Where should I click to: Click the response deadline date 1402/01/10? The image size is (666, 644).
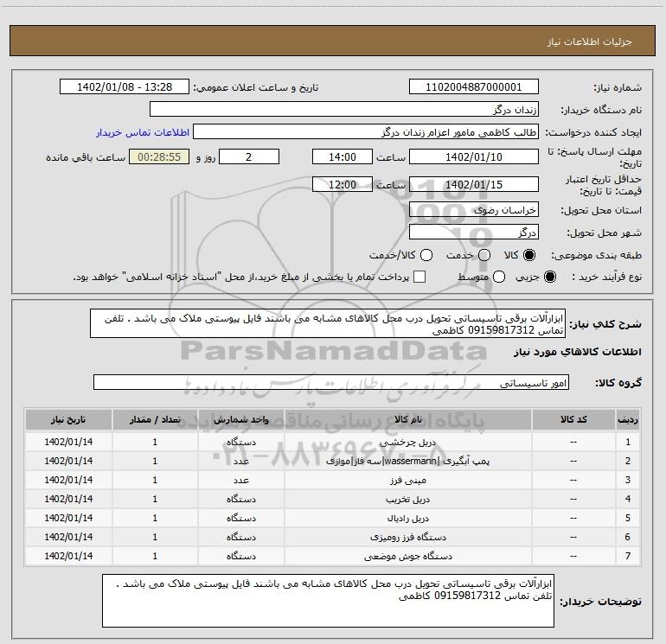pos(474,157)
